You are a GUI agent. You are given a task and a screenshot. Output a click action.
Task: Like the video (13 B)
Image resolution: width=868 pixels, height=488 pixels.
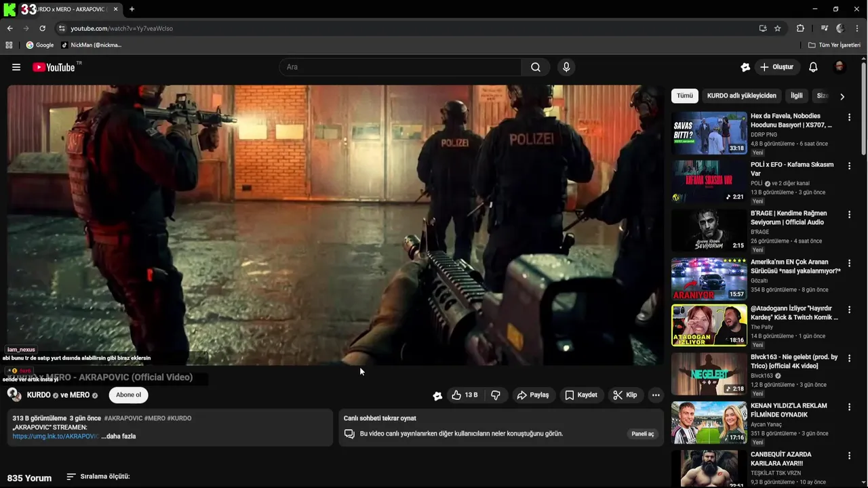click(465, 395)
